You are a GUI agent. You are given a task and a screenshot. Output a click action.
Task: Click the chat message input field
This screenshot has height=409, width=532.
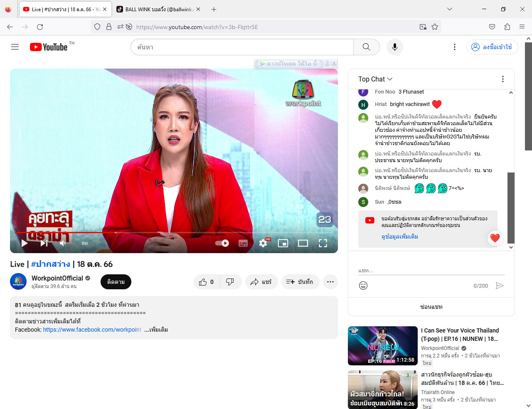click(431, 271)
